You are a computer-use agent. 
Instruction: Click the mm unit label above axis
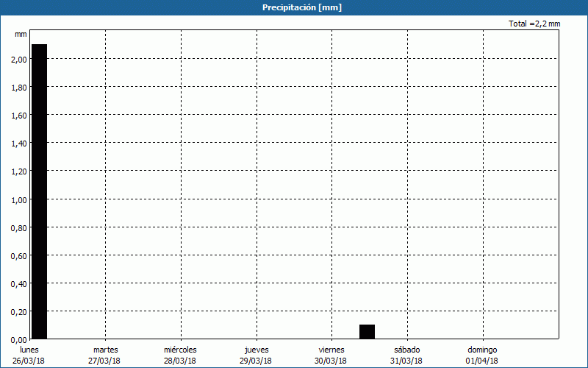(21, 35)
